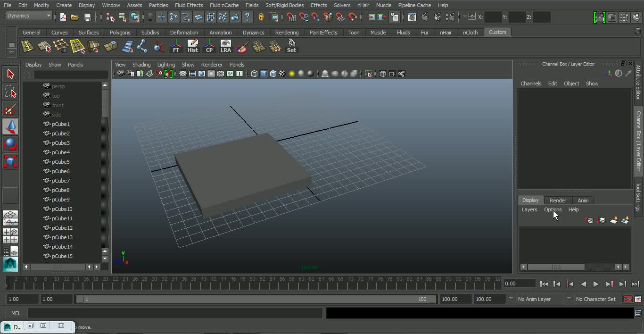Click the layer editor horizontal scrollbar

pos(556,267)
